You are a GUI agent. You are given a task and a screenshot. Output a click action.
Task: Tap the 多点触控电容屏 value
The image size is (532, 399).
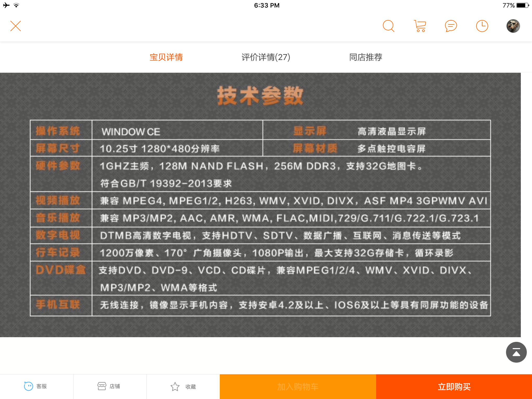coord(391,149)
